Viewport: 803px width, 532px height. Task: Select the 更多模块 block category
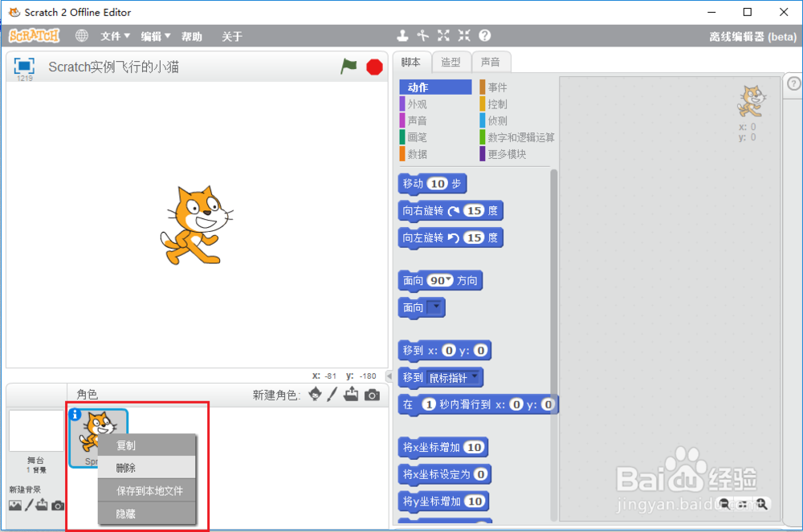click(x=517, y=154)
